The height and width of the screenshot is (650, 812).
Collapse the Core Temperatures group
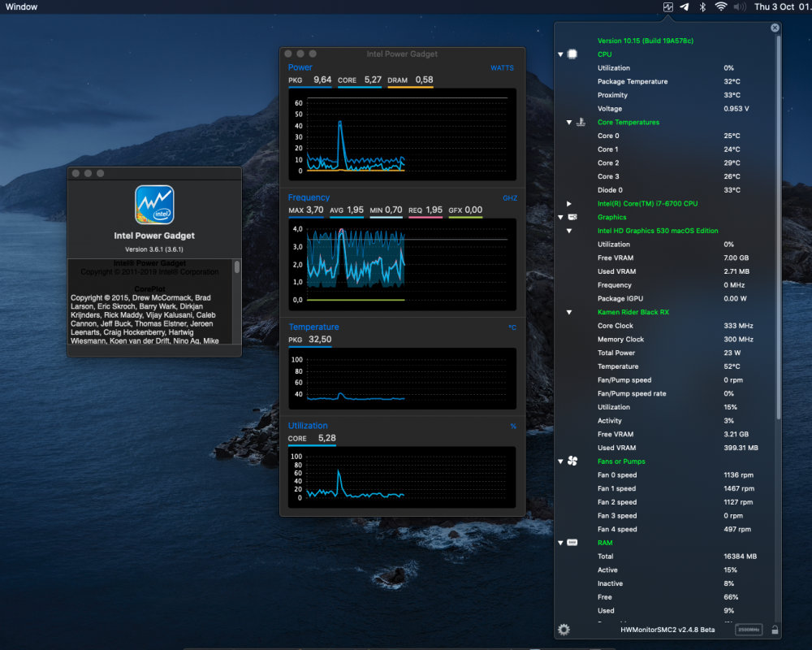[569, 123]
